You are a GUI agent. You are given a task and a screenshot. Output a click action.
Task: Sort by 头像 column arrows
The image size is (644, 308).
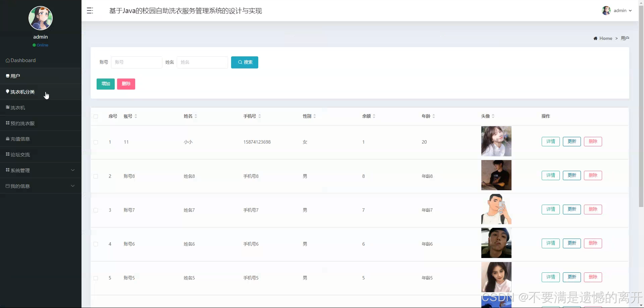point(493,116)
